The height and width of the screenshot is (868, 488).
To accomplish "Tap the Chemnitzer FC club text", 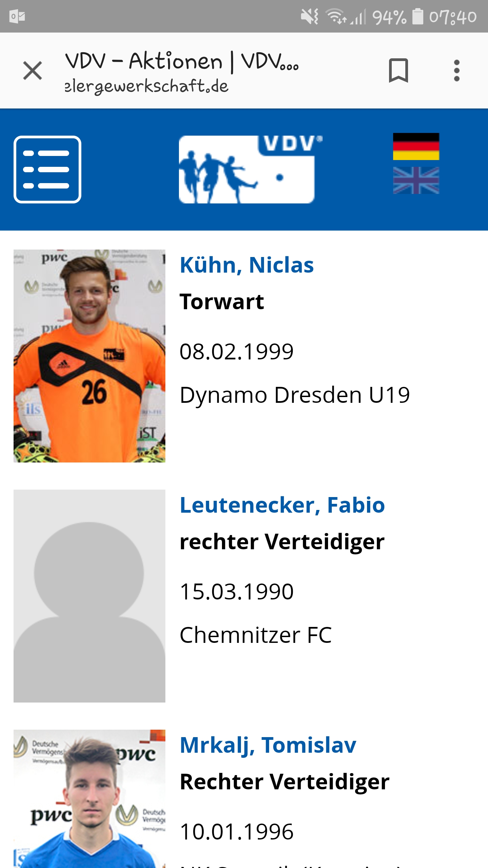I will [x=256, y=635].
